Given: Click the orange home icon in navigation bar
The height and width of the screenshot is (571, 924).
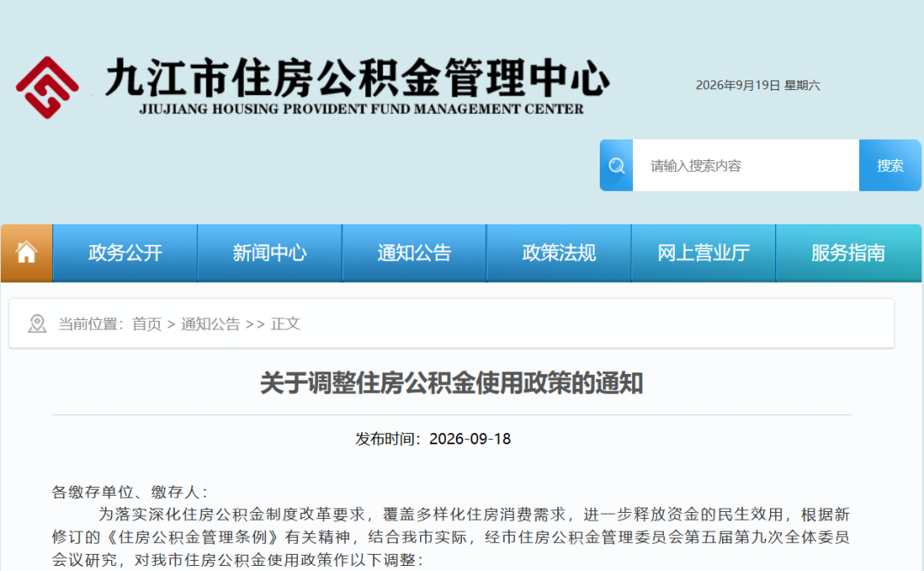Looking at the screenshot, I should (27, 253).
